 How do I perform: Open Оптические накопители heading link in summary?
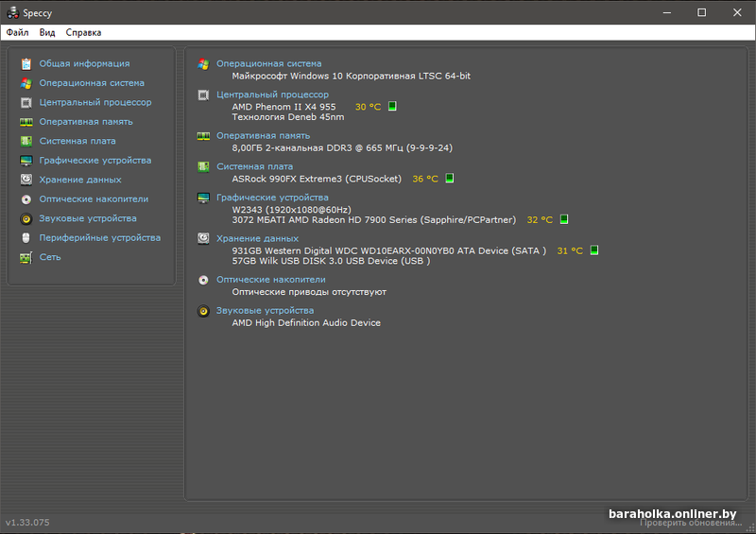[270, 280]
